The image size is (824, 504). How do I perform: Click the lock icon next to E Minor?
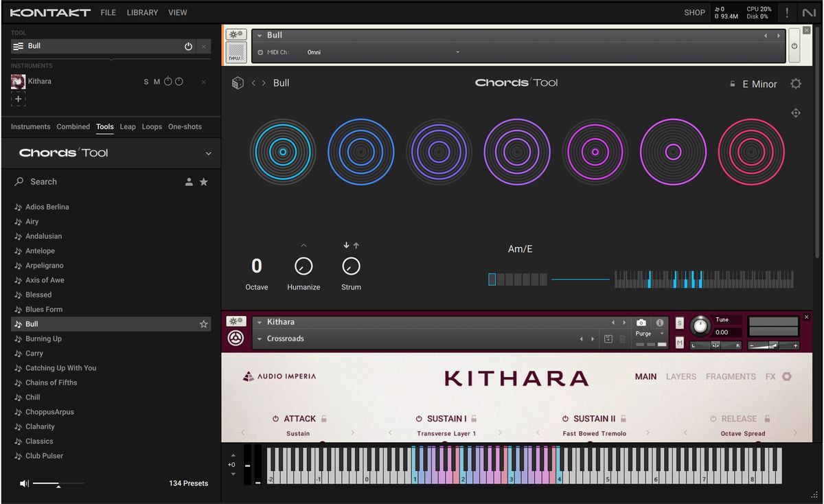(x=731, y=83)
